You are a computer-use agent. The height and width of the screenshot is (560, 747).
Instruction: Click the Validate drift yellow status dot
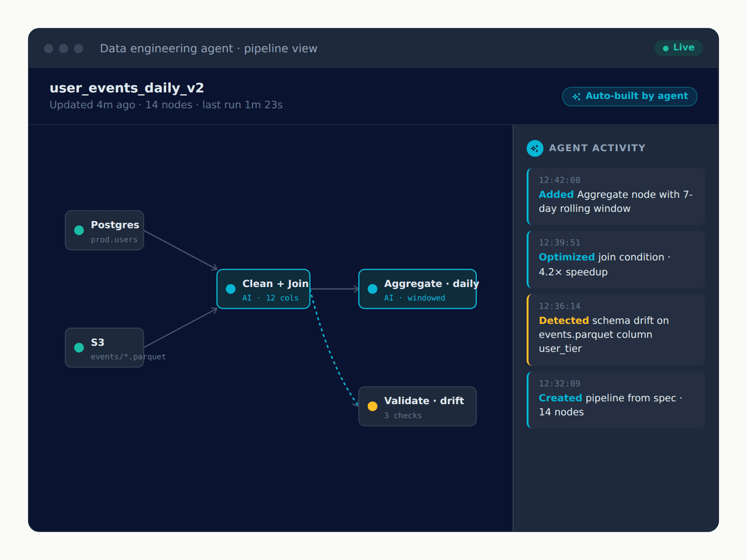coord(373,406)
